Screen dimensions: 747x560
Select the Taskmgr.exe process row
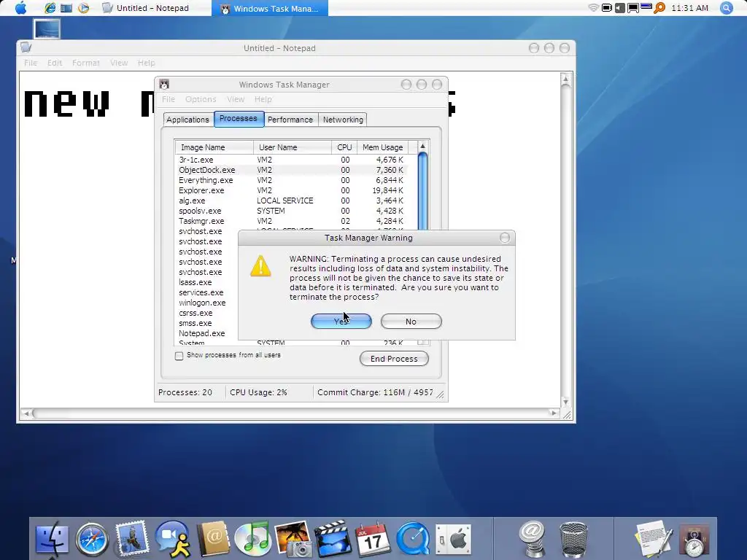[291, 221]
